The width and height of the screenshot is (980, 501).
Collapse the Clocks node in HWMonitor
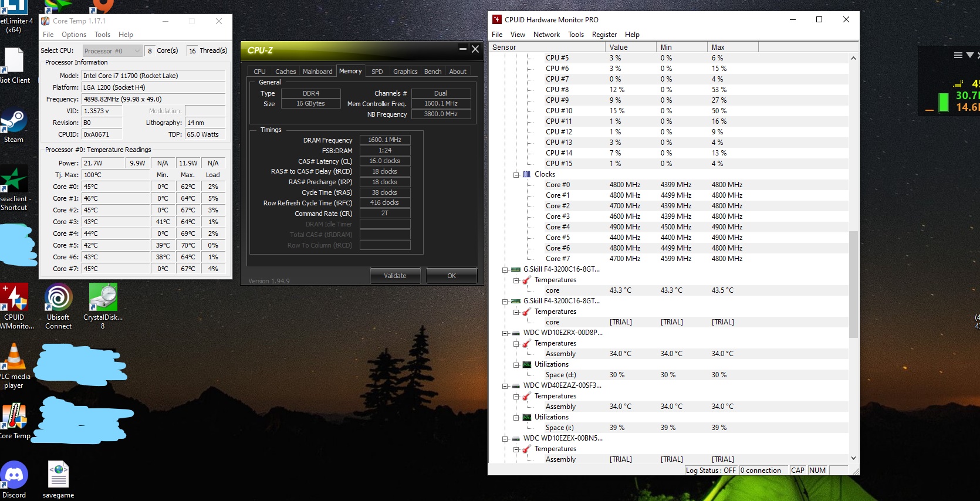click(x=516, y=175)
